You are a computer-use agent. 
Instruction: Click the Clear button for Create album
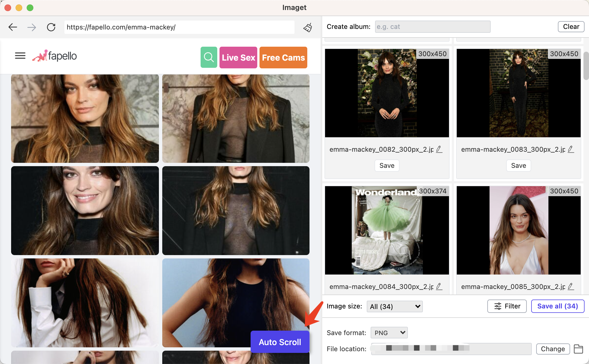[571, 26]
